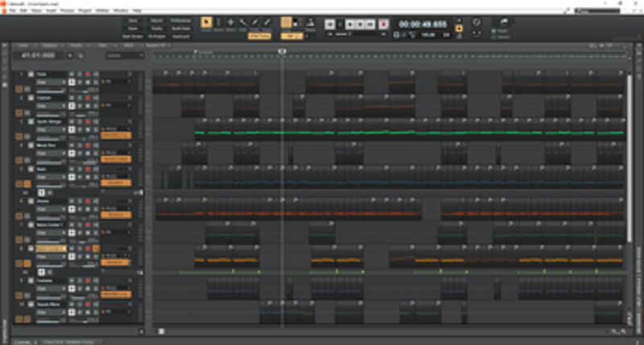Open the Process menu
This screenshot has height=345, width=644.
(x=67, y=10)
